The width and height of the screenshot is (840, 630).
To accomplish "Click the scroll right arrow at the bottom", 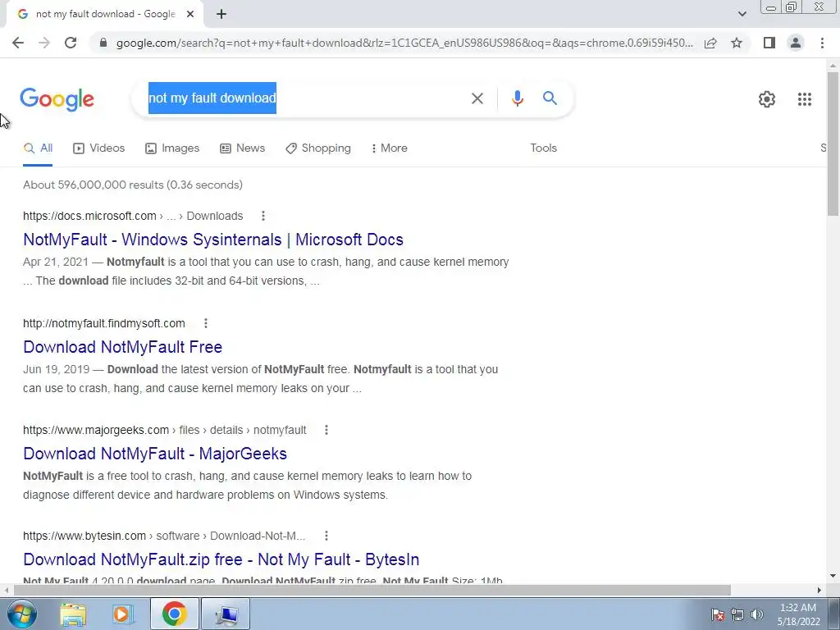I will (819, 590).
